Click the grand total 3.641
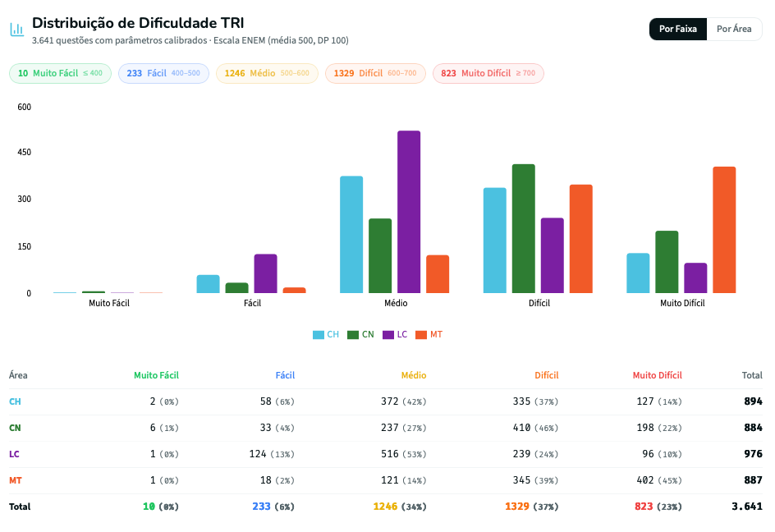 pyautogui.click(x=747, y=507)
